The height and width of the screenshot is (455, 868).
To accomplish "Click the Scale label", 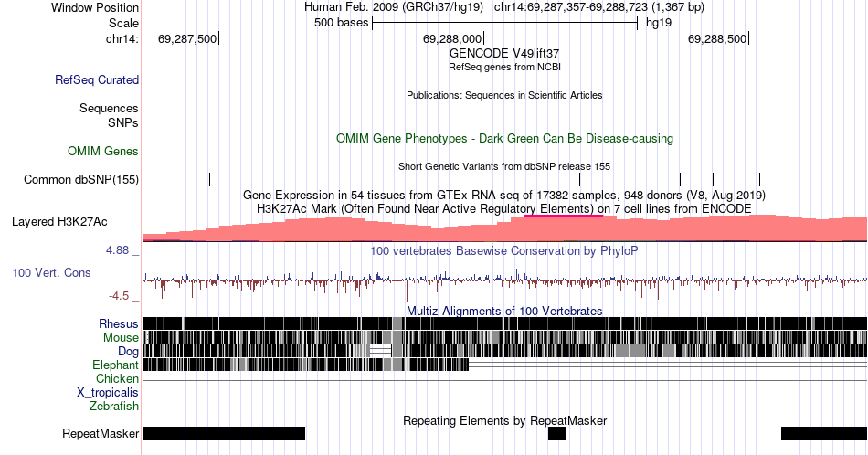I will pyautogui.click(x=123, y=23).
